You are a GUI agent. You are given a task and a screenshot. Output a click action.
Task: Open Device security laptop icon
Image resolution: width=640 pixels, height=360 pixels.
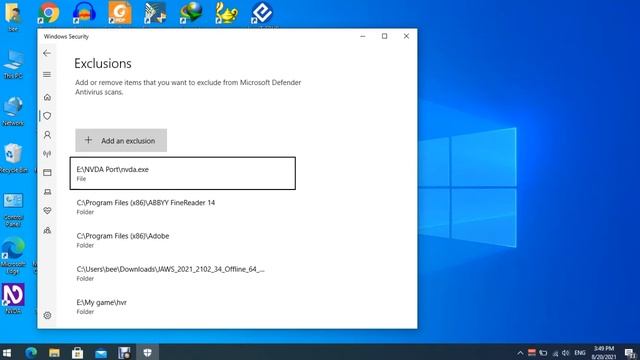(x=47, y=192)
